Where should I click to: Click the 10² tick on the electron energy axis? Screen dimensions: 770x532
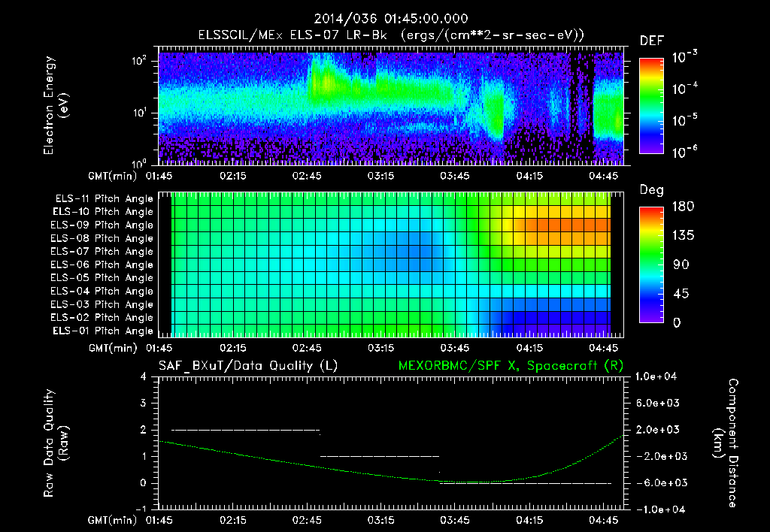(x=139, y=62)
